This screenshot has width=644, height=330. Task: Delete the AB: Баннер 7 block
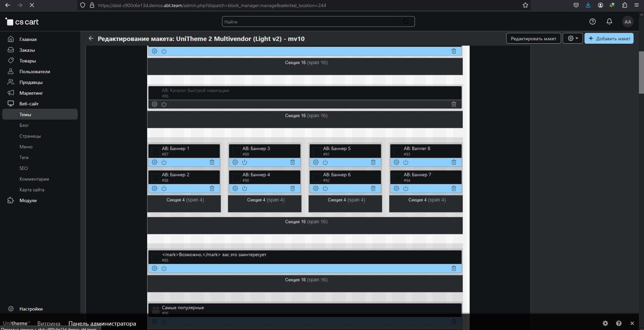[454, 188]
